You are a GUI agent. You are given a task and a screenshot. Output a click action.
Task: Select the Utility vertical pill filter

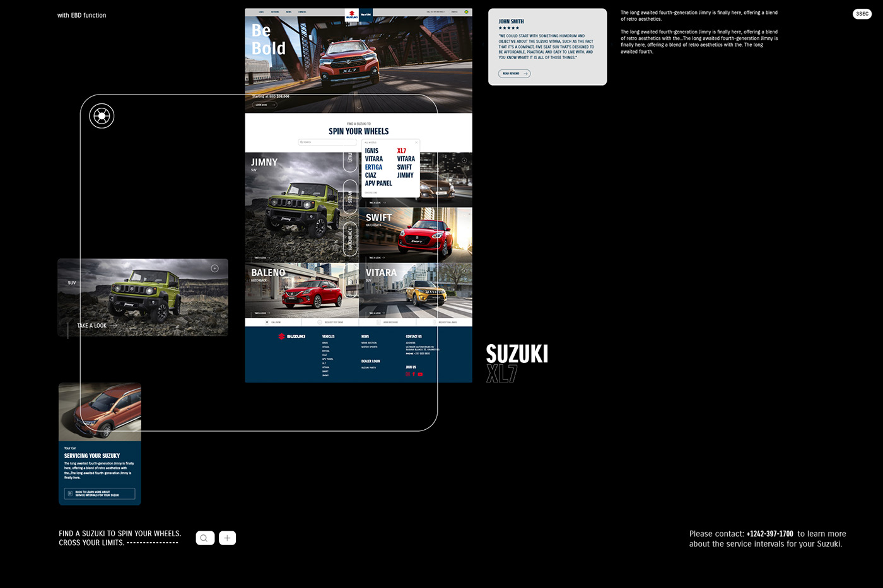(x=351, y=161)
